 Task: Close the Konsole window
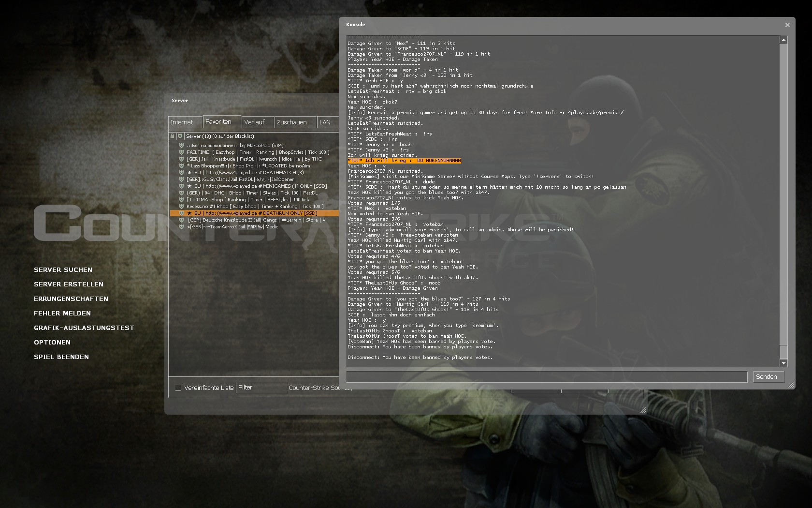787,25
